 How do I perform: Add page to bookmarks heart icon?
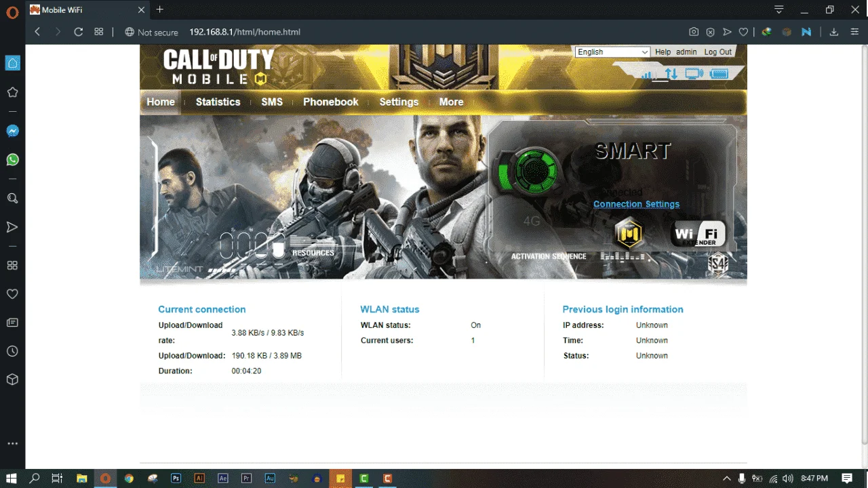(743, 32)
